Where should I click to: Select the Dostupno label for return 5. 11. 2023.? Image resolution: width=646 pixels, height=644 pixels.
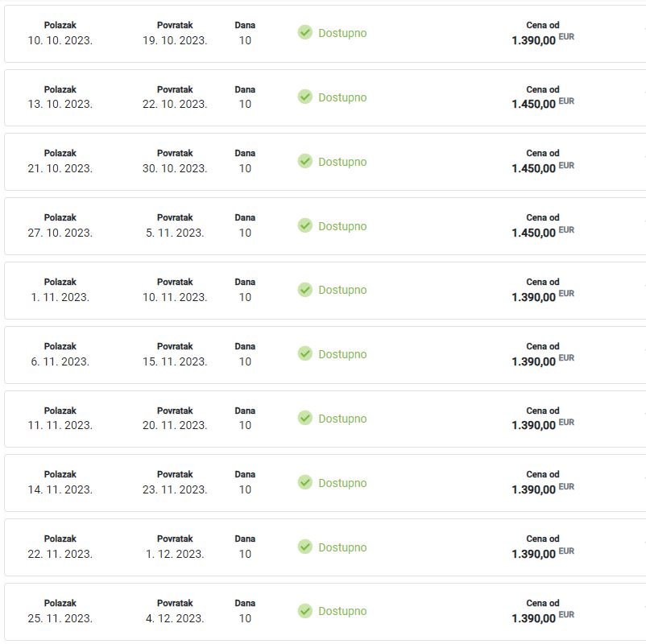click(342, 226)
